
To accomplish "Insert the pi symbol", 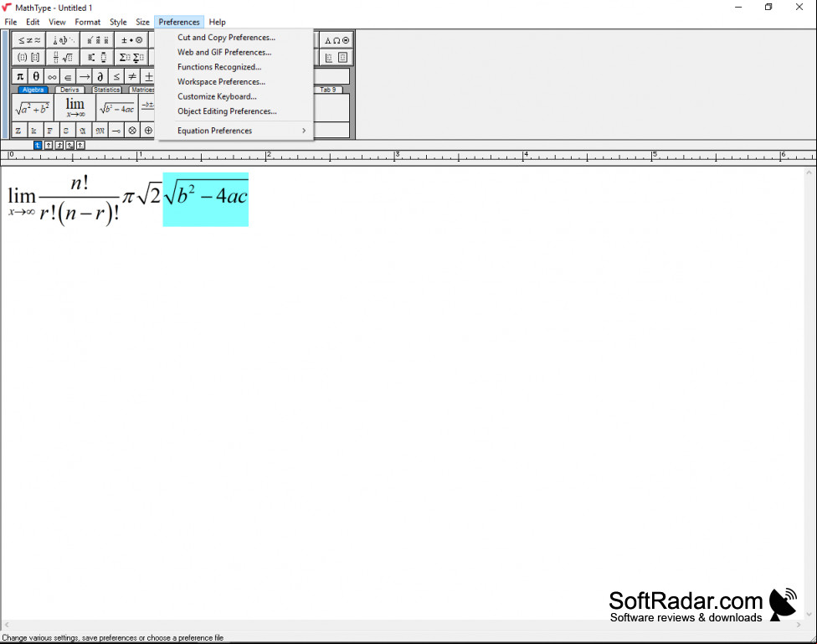I will pos(20,77).
